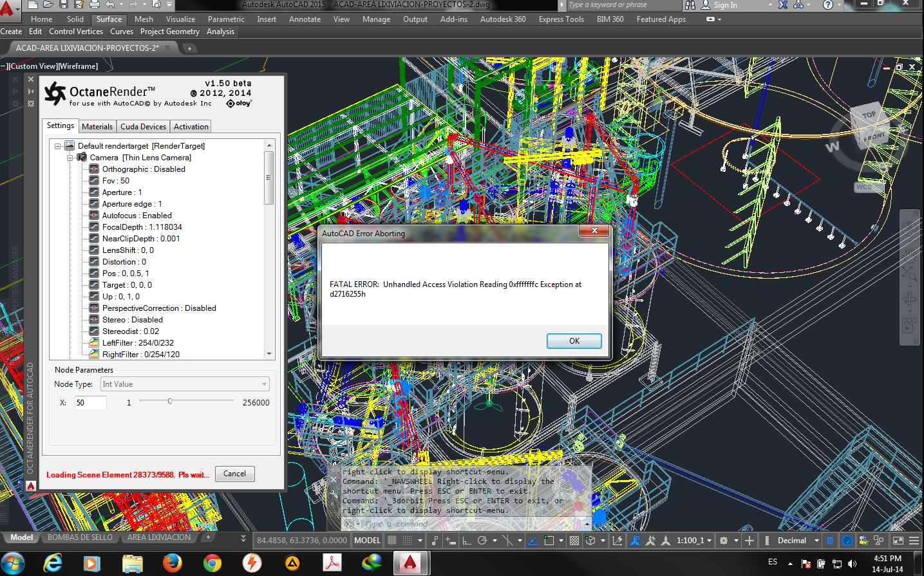
Task: Collapse the Default rendertarget tree node
Action: click(58, 146)
